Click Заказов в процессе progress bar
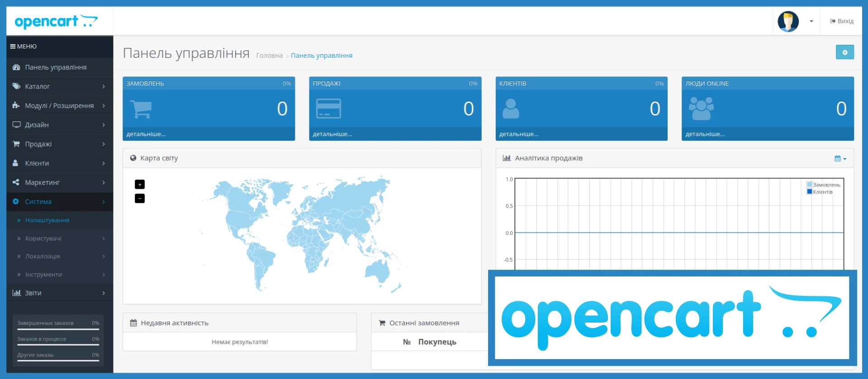This screenshot has width=868, height=379. [58, 345]
